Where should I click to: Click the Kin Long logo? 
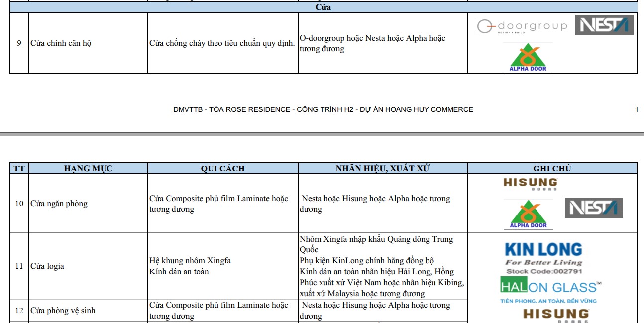click(543, 258)
